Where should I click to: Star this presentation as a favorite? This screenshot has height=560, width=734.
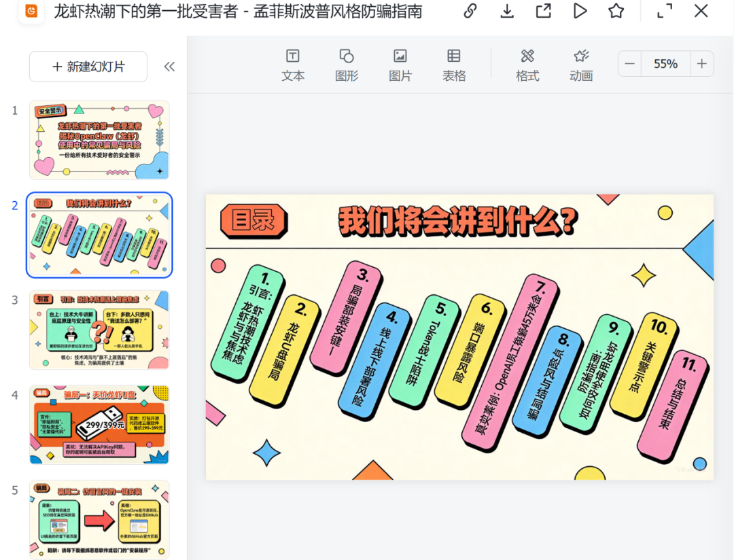616,11
